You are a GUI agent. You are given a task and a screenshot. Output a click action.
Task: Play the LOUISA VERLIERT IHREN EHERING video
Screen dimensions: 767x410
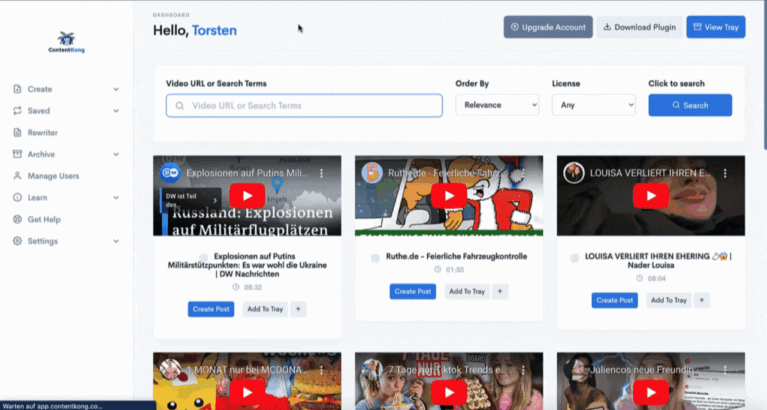[x=651, y=196]
